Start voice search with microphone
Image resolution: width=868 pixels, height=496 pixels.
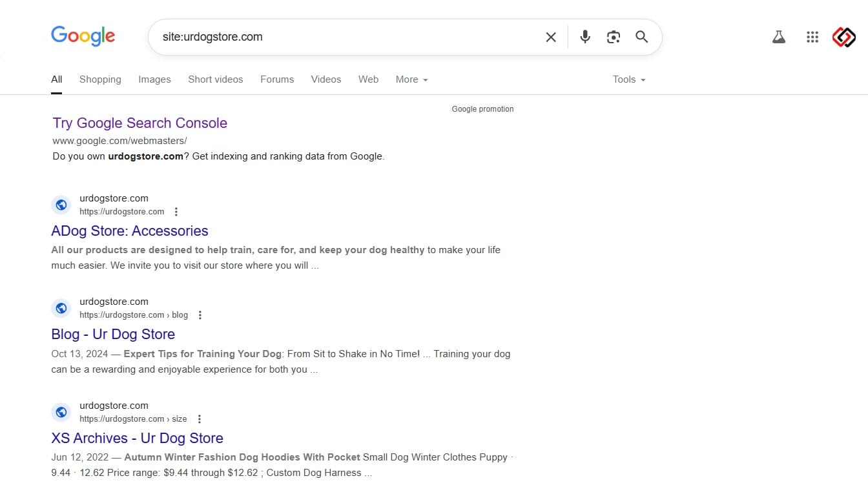click(585, 37)
